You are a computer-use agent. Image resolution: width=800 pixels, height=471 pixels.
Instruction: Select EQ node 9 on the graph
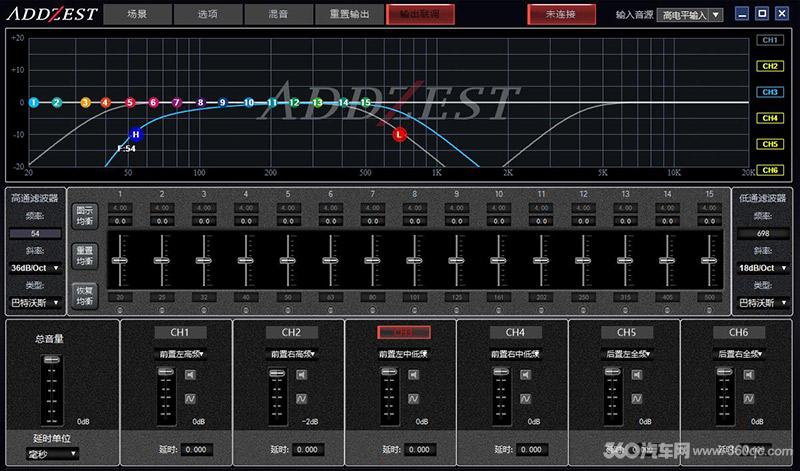tap(222, 103)
